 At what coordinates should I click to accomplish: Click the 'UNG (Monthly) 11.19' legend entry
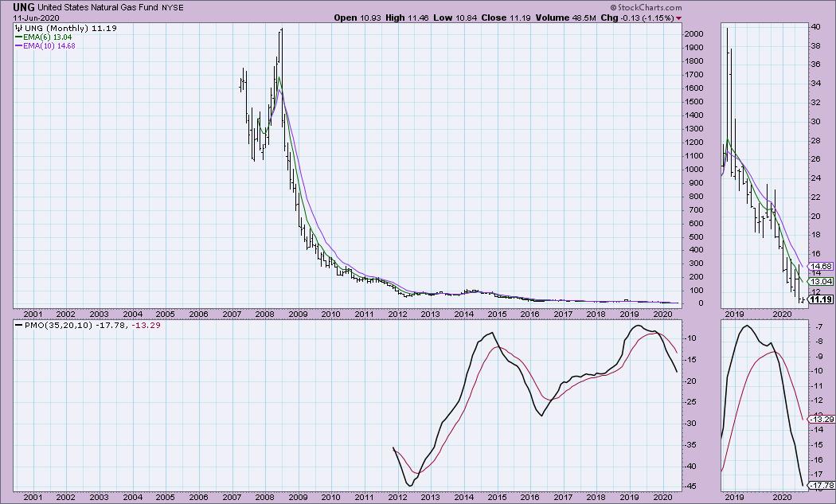point(70,29)
